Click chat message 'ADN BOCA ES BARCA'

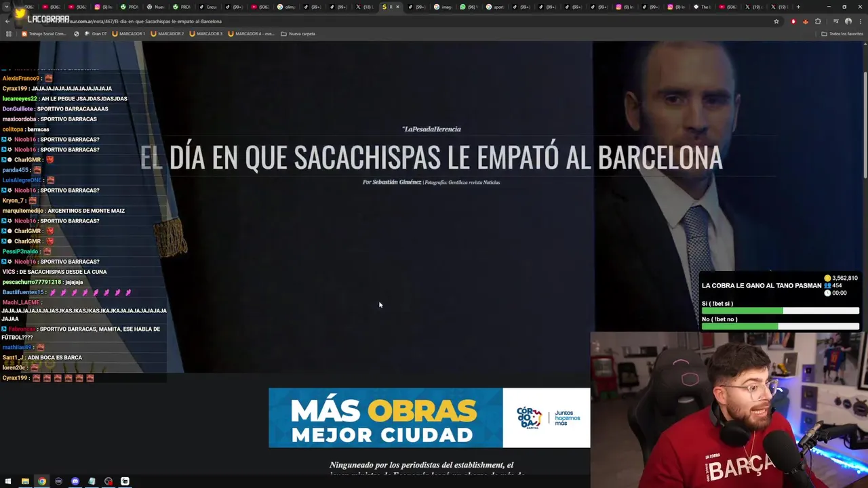click(x=55, y=357)
